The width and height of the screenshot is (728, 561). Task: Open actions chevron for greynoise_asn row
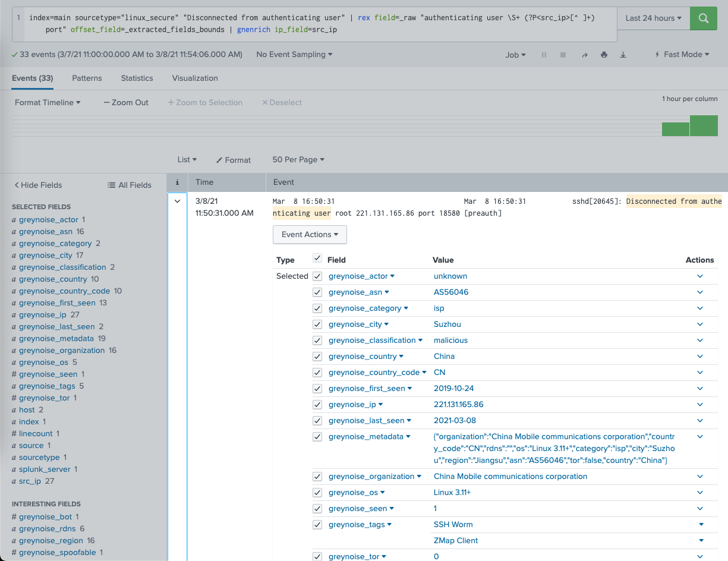[700, 292]
